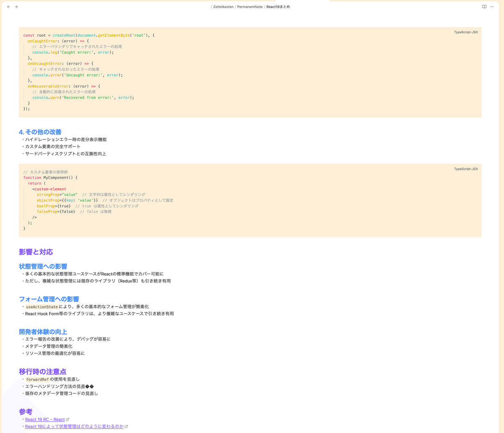
Task: Open the more options ellipsis menu
Action: pyautogui.click(x=492, y=7)
